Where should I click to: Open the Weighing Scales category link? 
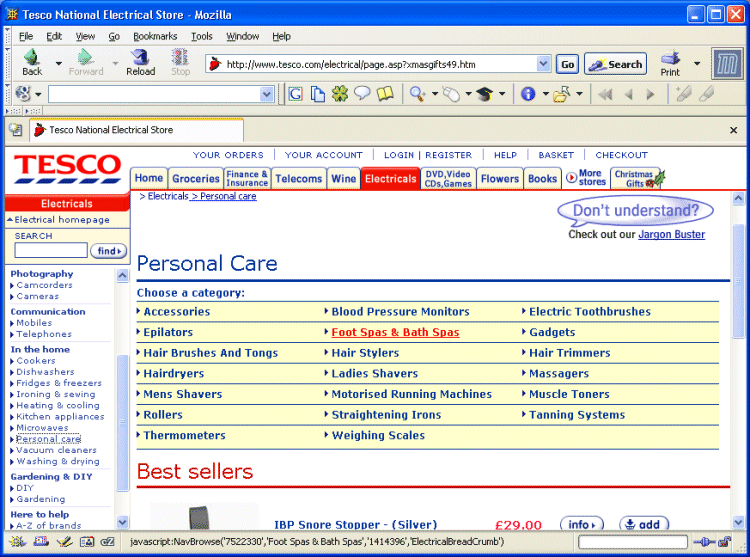point(378,436)
